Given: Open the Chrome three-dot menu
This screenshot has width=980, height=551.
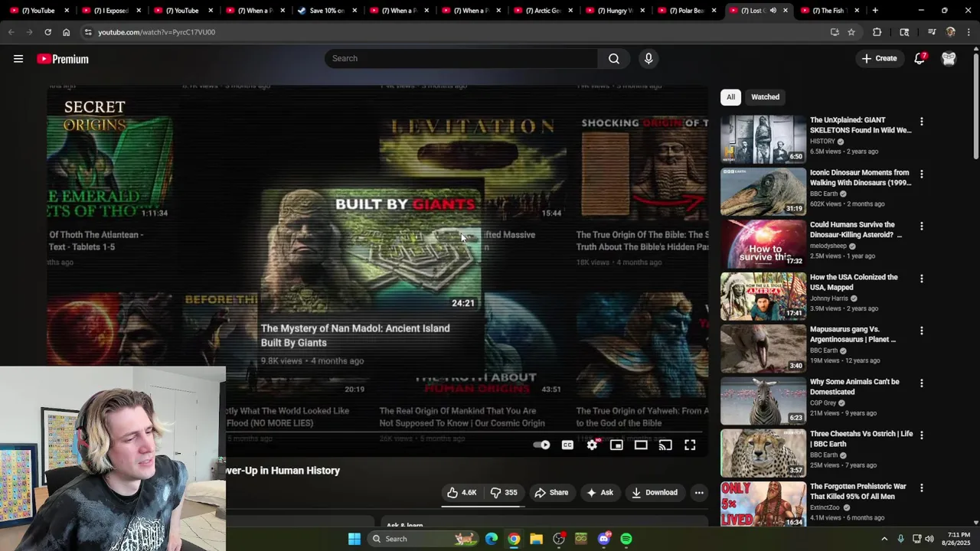Looking at the screenshot, I should [x=969, y=32].
